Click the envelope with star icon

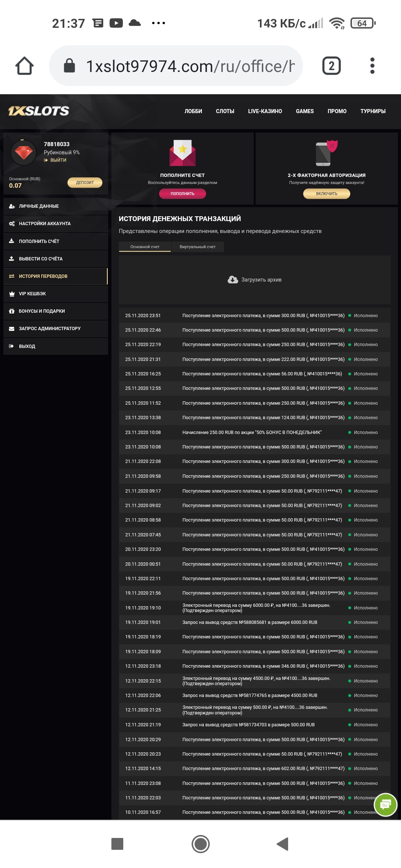click(182, 153)
